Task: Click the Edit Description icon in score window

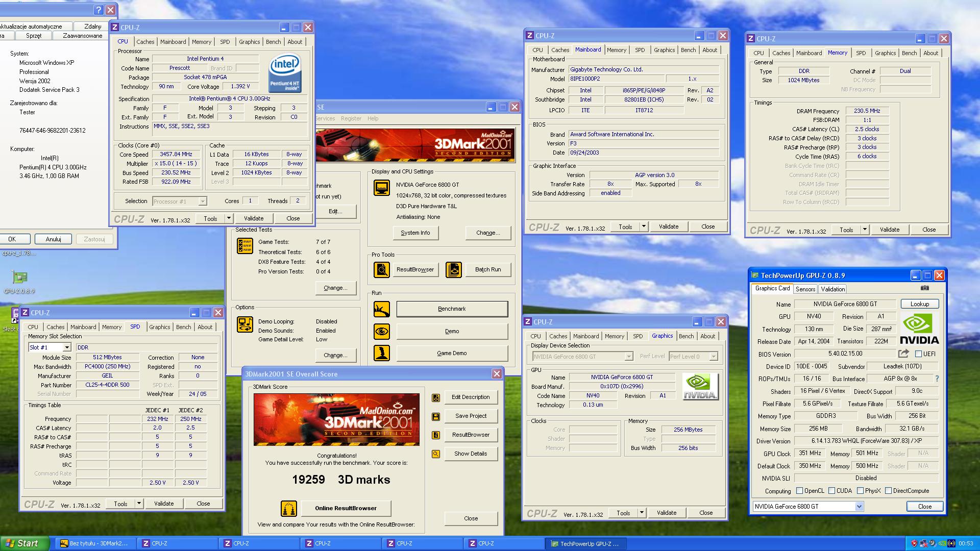Action: click(436, 397)
